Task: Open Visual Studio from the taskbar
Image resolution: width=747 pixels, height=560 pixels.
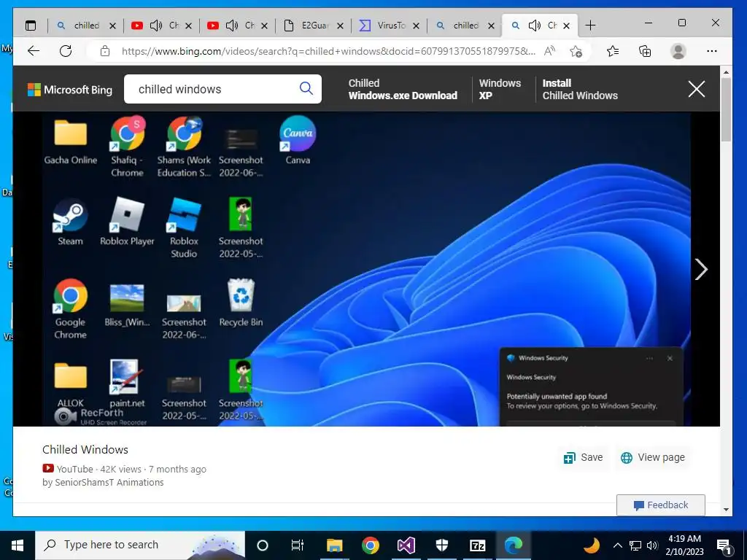Action: click(x=406, y=545)
